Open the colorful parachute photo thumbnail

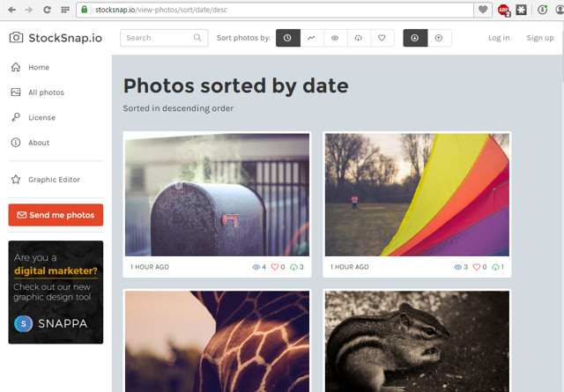(x=417, y=195)
